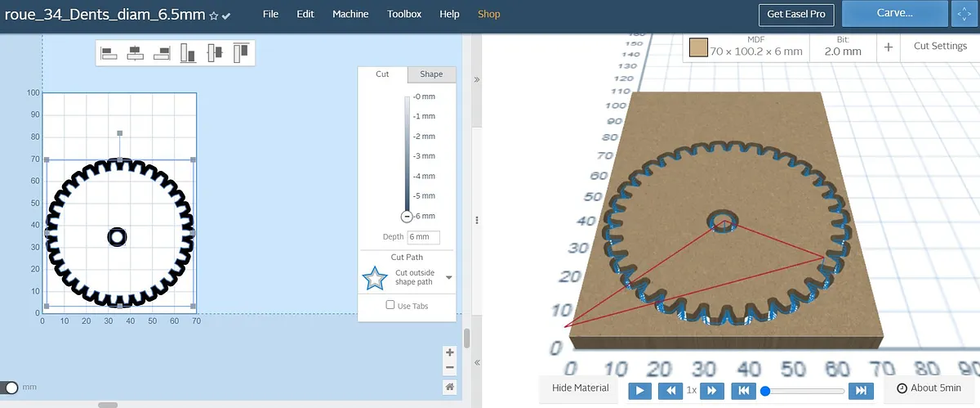Hide Material in the 3D preview

click(580, 388)
